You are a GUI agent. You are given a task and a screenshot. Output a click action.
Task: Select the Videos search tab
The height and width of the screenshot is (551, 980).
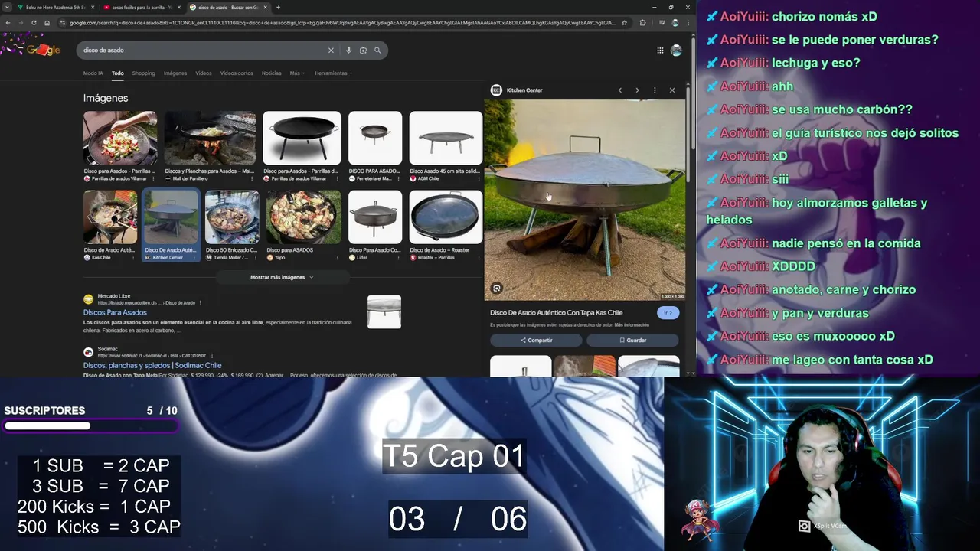pos(204,73)
